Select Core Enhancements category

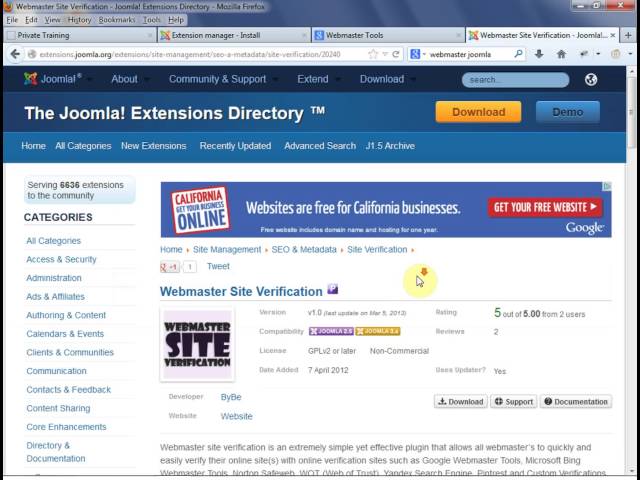[x=66, y=427]
